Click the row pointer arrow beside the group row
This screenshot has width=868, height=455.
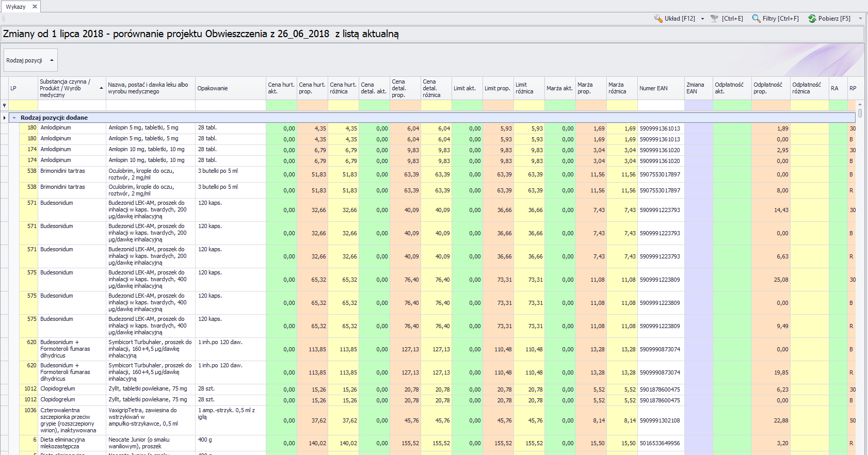click(5, 118)
